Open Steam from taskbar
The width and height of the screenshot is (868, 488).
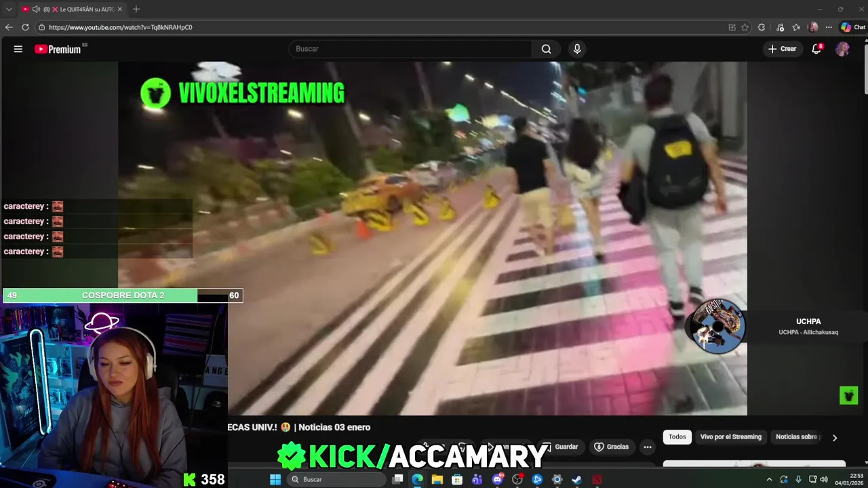coord(577,479)
